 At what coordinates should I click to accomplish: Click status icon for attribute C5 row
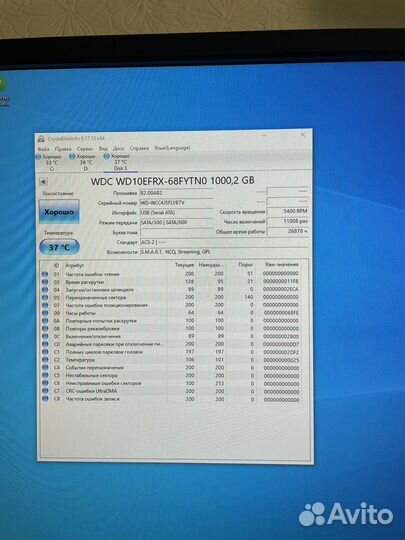(x=45, y=375)
